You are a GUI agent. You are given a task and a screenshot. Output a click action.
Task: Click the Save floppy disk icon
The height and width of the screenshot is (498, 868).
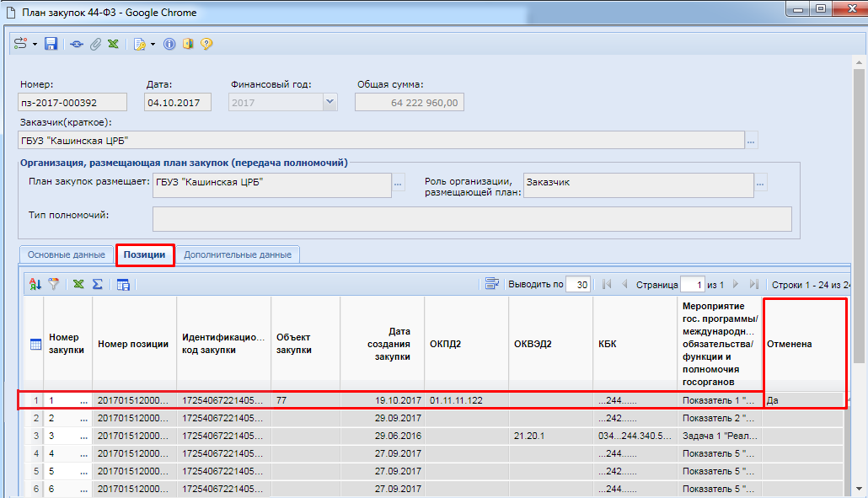[x=51, y=44]
